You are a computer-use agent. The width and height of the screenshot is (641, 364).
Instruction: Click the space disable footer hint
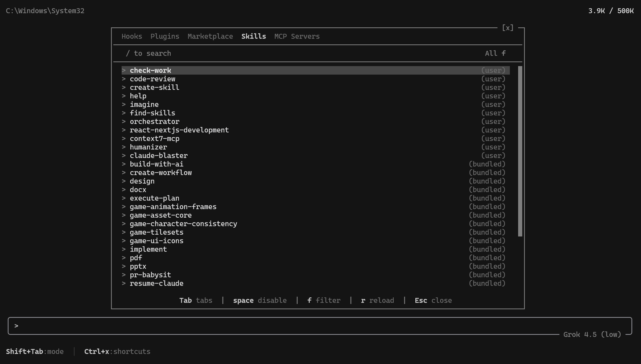point(260,300)
